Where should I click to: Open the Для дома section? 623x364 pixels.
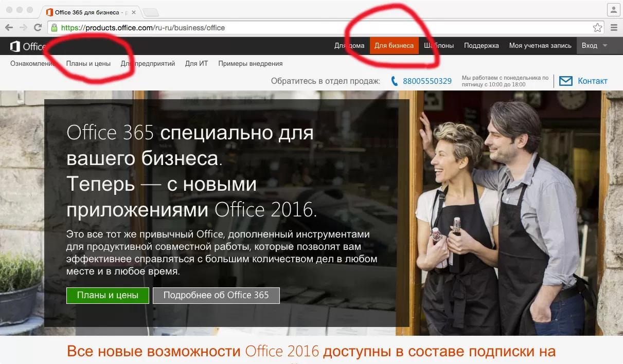(x=349, y=46)
